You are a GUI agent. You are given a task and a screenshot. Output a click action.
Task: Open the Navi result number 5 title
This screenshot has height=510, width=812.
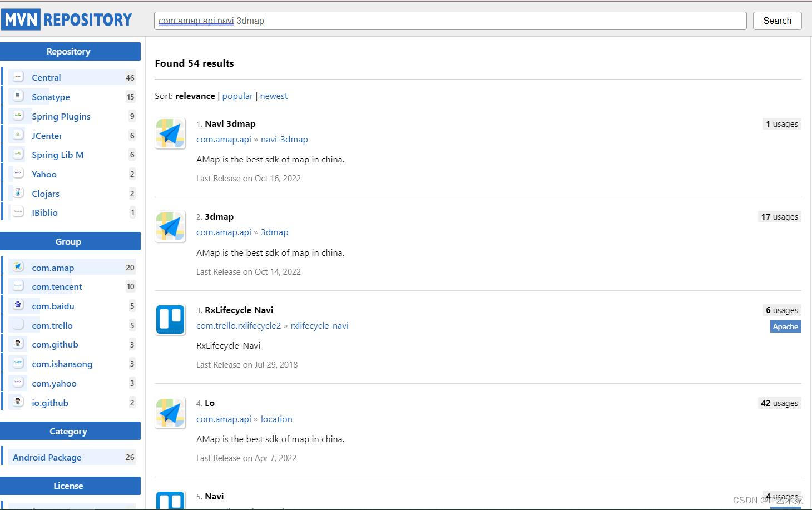(x=214, y=496)
